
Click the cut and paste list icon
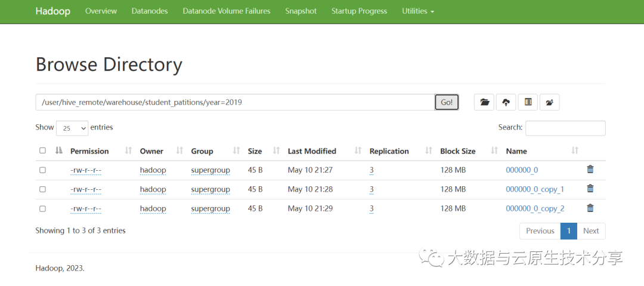(x=528, y=102)
